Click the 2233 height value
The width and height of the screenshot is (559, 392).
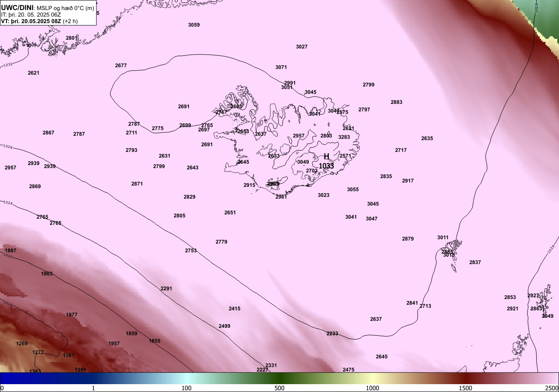[332, 334]
